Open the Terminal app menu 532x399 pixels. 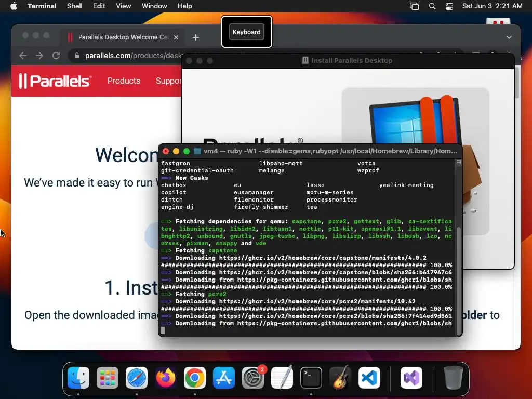(x=42, y=6)
